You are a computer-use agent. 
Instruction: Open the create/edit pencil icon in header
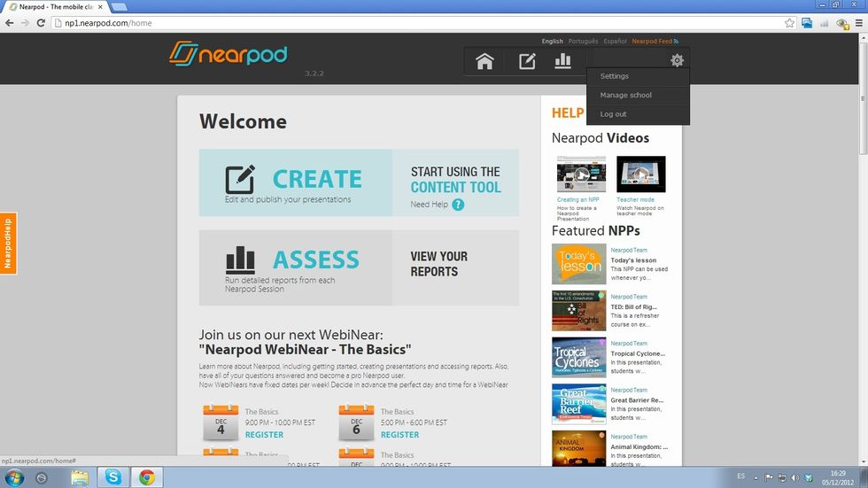(527, 61)
